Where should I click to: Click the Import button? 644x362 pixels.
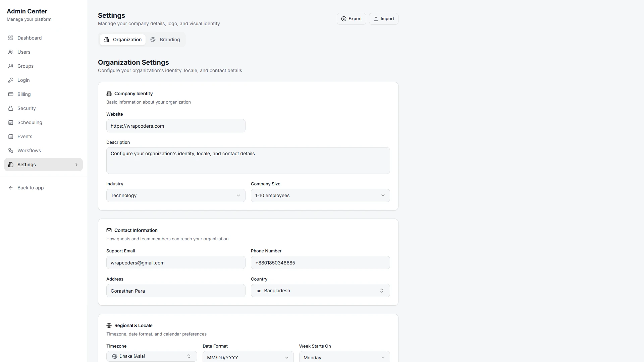click(383, 19)
